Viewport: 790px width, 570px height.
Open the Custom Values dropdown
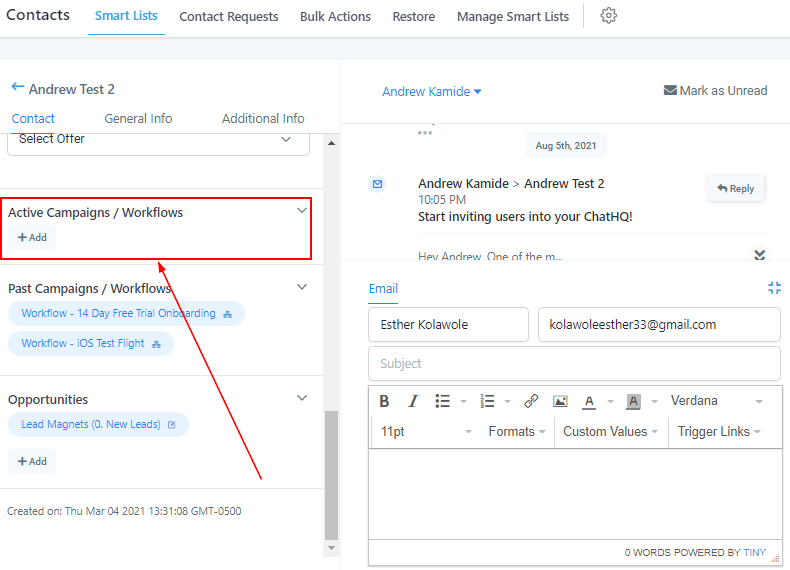click(x=611, y=432)
